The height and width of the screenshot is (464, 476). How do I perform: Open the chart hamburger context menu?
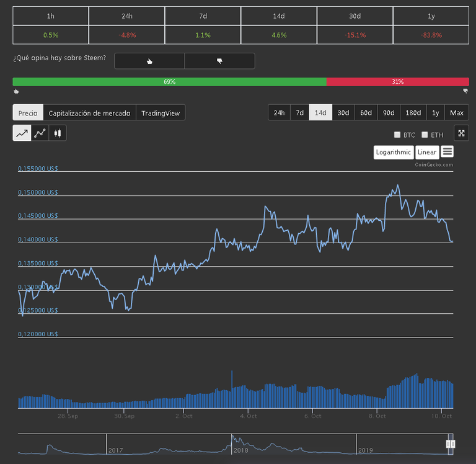pyautogui.click(x=447, y=151)
